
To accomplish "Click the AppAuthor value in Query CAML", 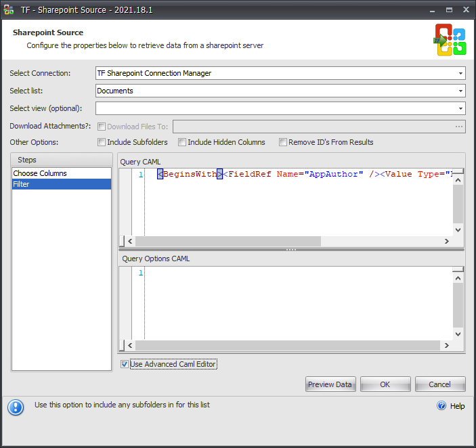I will (333, 174).
